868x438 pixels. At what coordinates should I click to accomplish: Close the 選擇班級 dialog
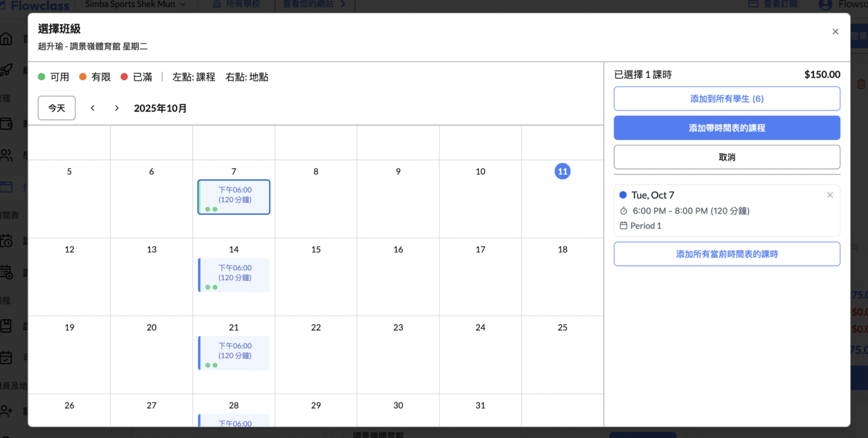point(835,32)
